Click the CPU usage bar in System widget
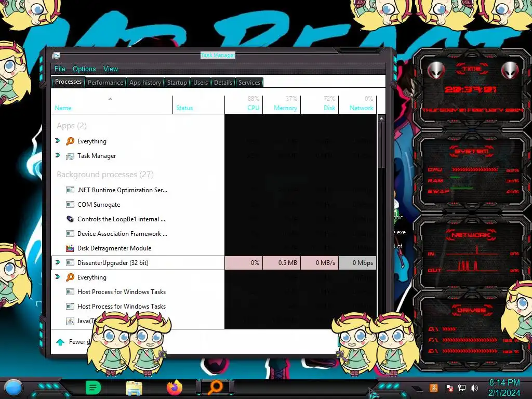 click(x=475, y=170)
